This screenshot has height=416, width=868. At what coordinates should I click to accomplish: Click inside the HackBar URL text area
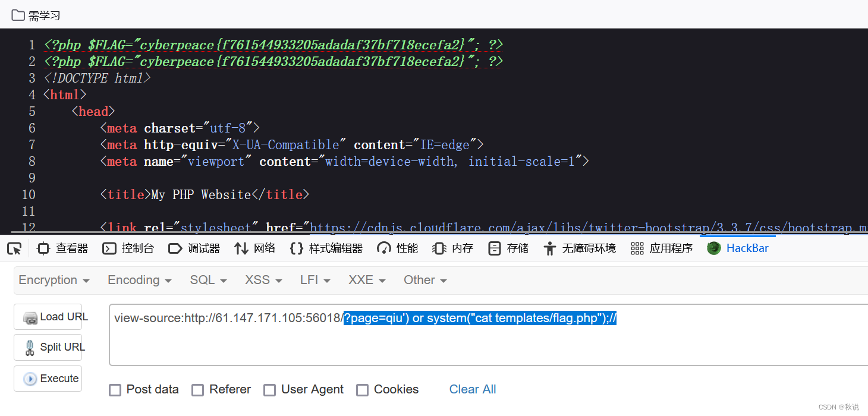pos(488,335)
